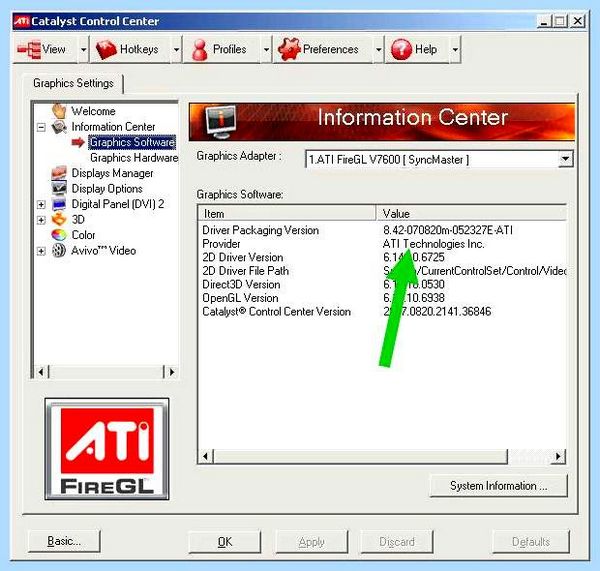Click software list scroll right arrow
The image size is (600, 571).
558,456
